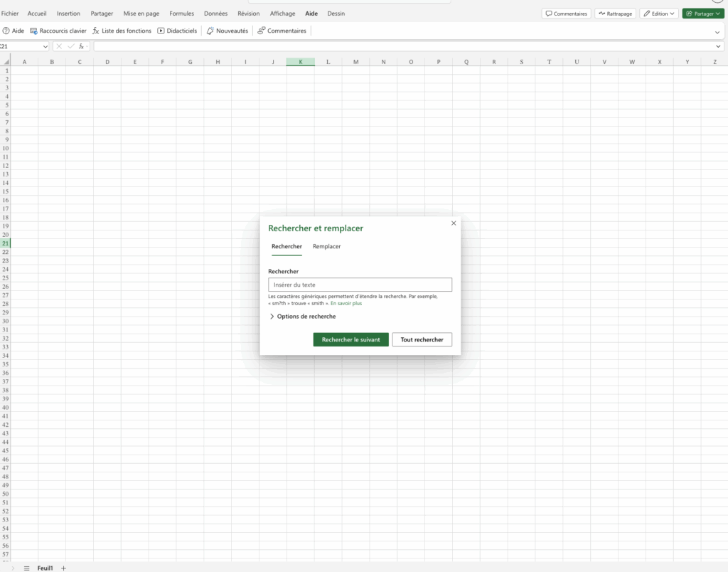The height and width of the screenshot is (572, 728).
Task: Close the Rechercher et remplacer dialog
Action: (x=454, y=223)
